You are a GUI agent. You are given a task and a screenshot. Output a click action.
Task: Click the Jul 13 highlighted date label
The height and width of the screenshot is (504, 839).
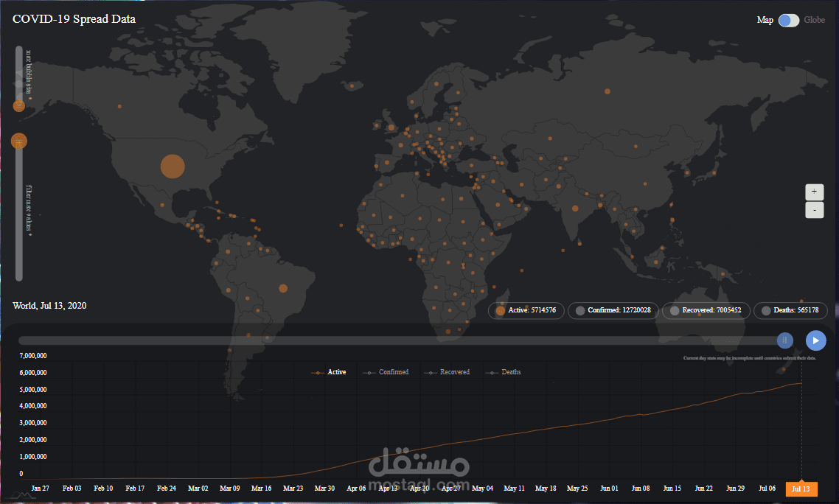pyautogui.click(x=801, y=489)
